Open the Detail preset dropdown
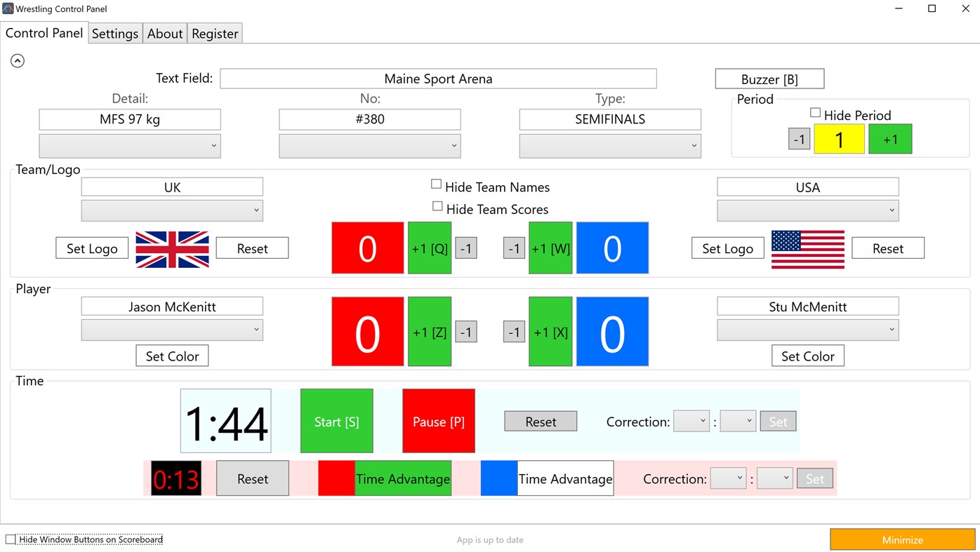The height and width of the screenshot is (552, 980). coord(129,145)
